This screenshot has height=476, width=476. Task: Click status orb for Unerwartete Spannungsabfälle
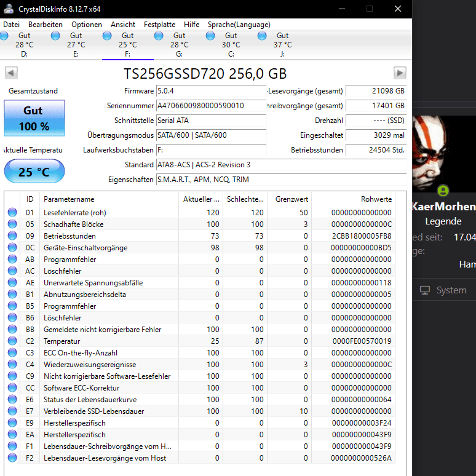[x=12, y=282]
